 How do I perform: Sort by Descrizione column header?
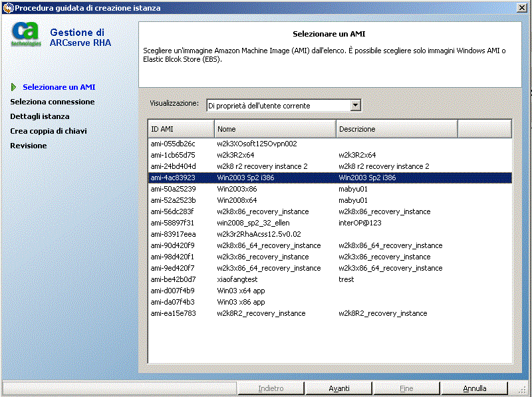click(x=396, y=129)
